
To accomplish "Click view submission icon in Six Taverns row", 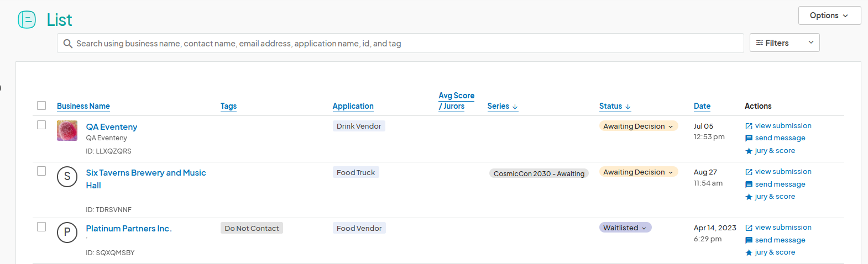I will click(x=749, y=172).
